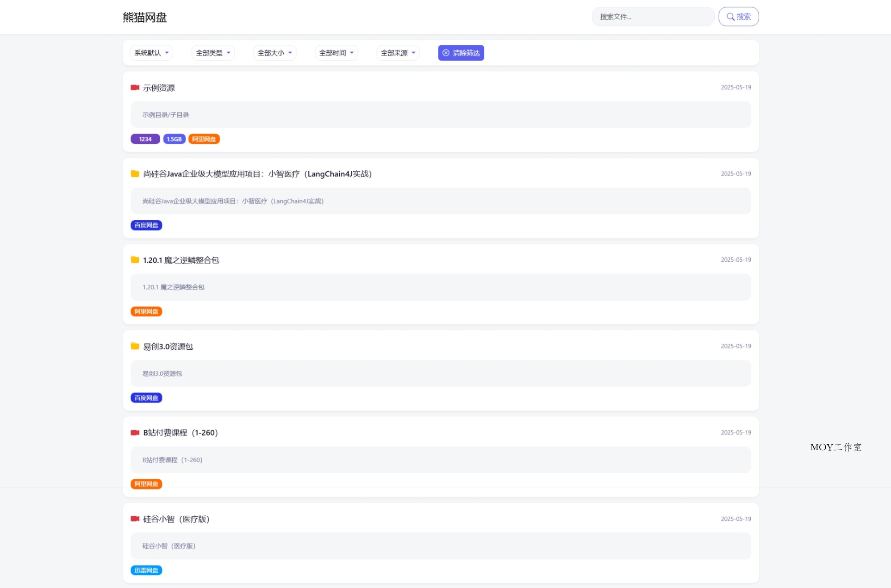Click the 1.5GB size badge

point(174,139)
